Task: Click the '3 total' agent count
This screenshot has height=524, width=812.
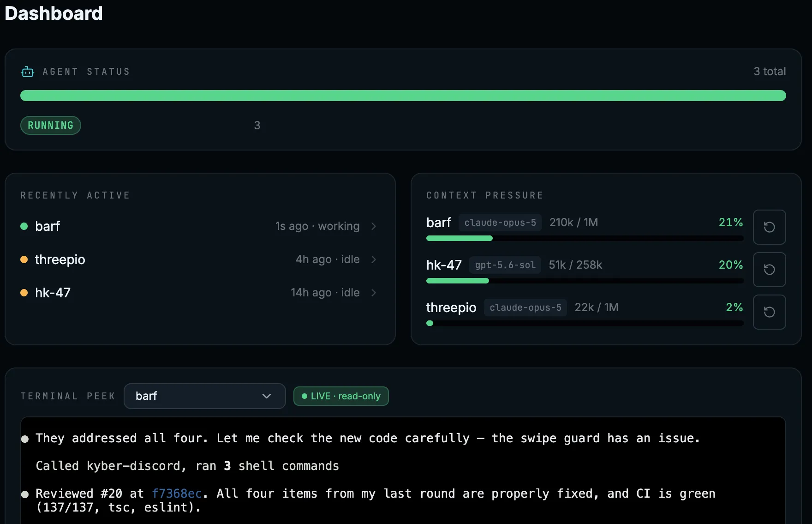Action: [x=770, y=72]
